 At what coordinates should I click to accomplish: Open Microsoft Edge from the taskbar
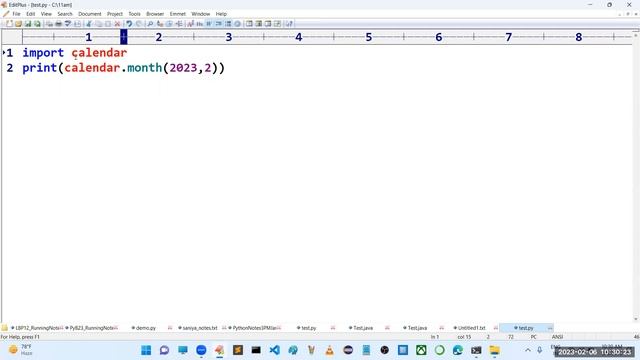point(458,350)
